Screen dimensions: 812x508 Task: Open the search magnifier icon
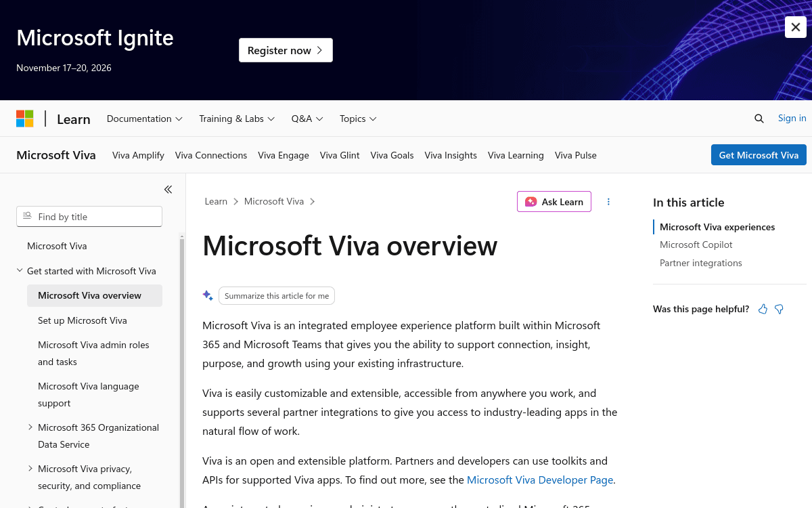pos(759,119)
